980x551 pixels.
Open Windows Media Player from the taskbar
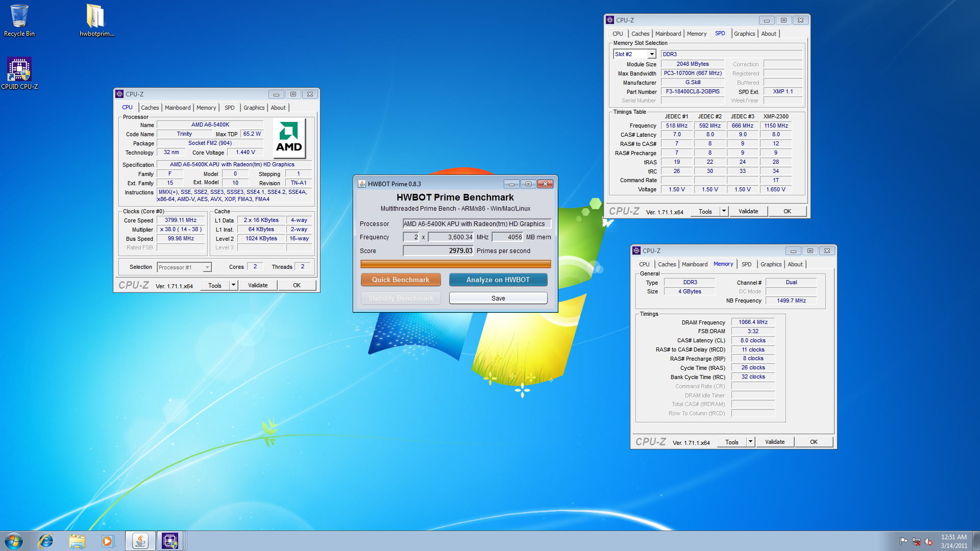(x=108, y=541)
